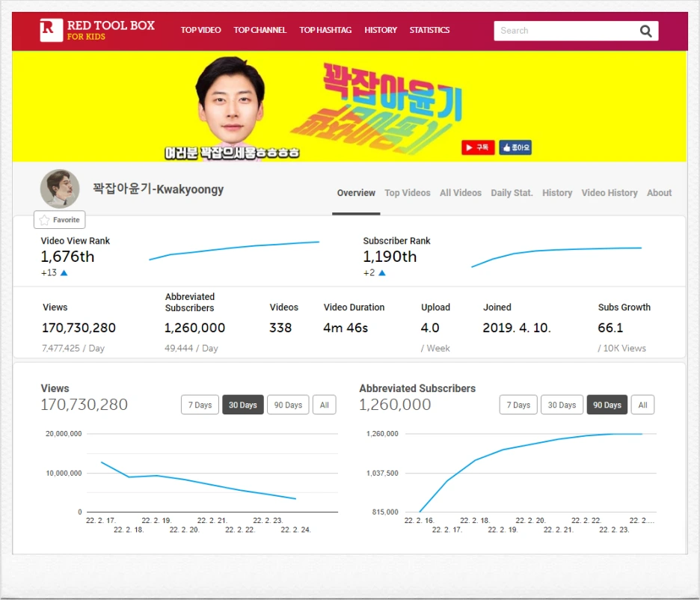Click the 338 videos count

tap(280, 328)
